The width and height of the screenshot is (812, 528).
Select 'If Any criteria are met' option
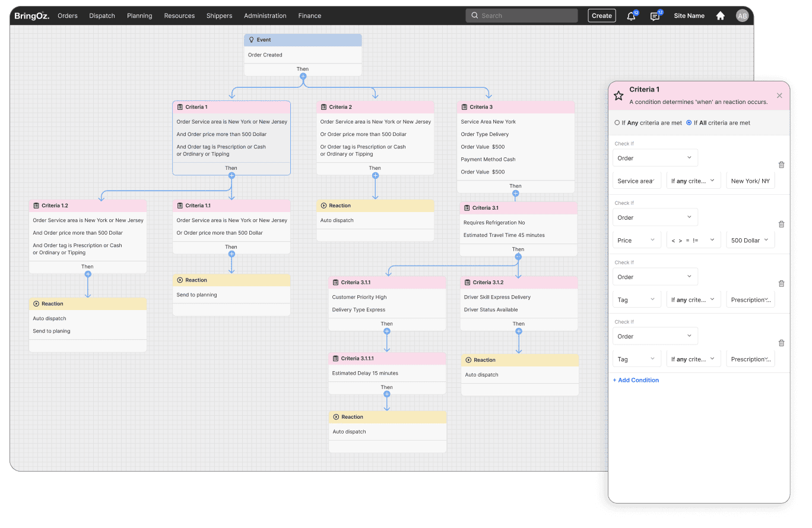tap(648, 123)
